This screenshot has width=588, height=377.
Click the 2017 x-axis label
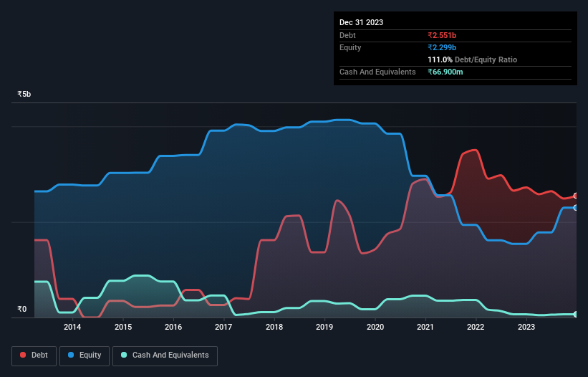tap(223, 327)
